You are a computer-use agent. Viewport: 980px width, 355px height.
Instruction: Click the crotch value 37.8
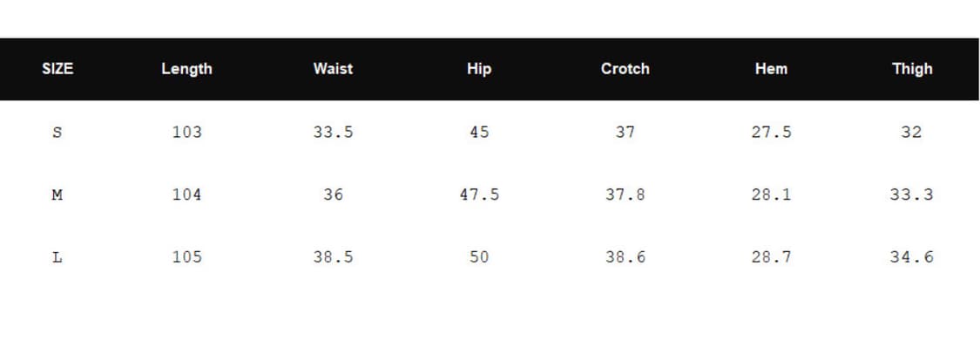pyautogui.click(x=625, y=195)
